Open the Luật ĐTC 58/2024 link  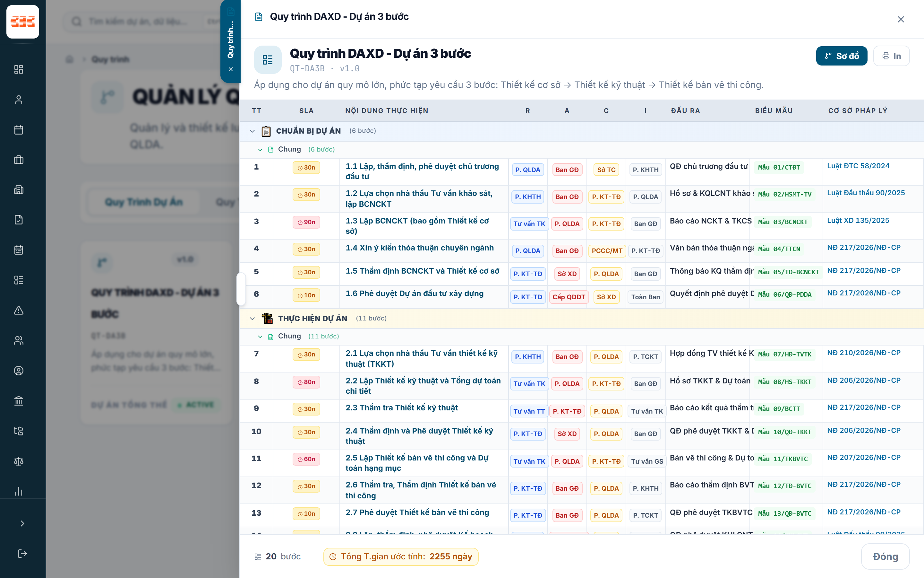tap(858, 166)
